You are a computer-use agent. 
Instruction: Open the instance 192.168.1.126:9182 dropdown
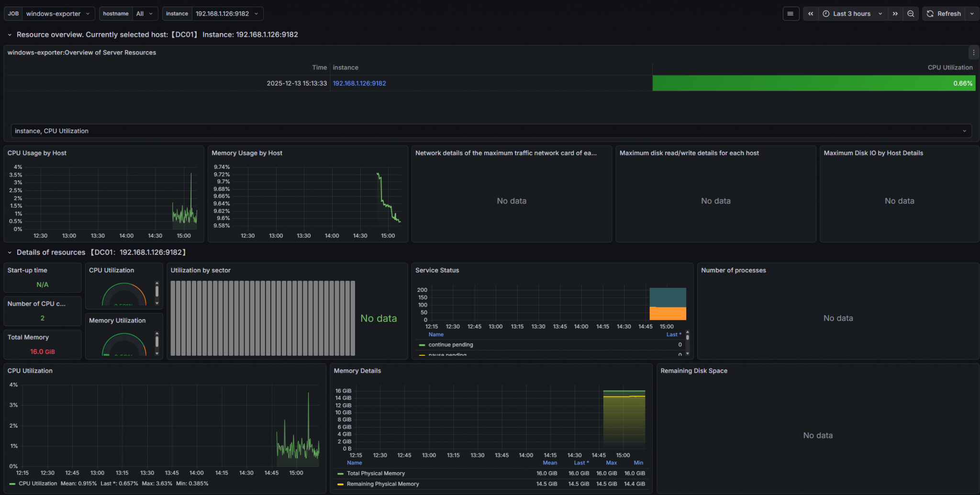(227, 13)
